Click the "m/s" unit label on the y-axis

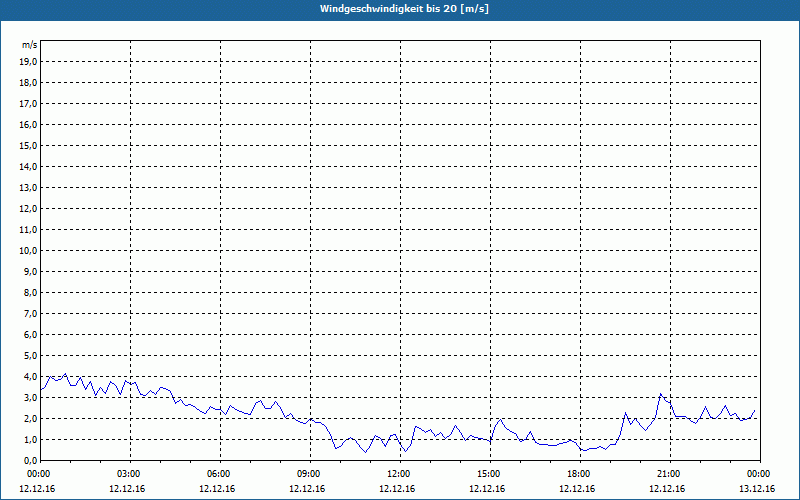[29, 45]
